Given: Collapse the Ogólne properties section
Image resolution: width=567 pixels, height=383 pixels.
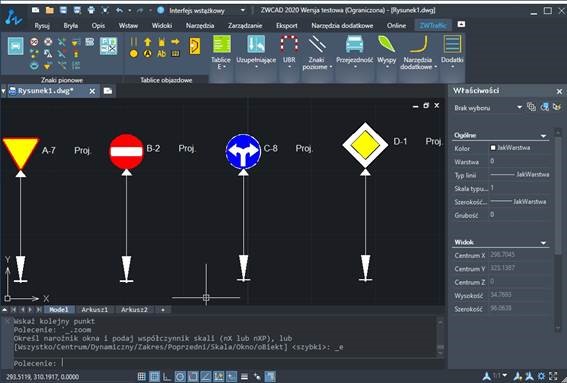Looking at the screenshot, I should pos(543,136).
